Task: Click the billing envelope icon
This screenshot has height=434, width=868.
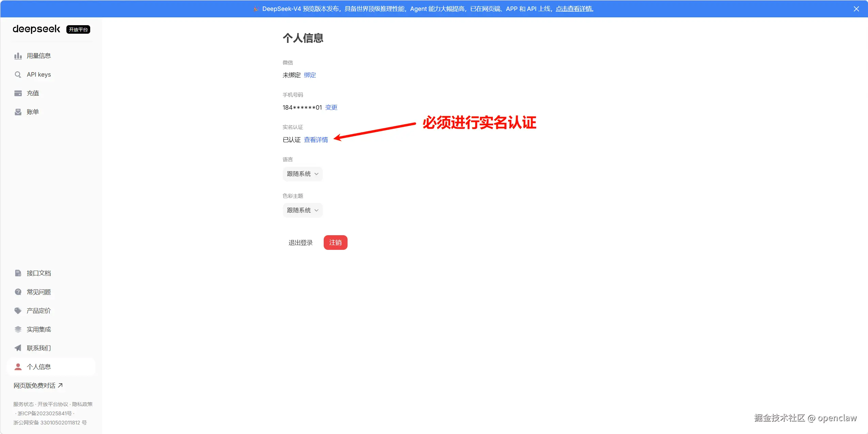Action: (18, 112)
